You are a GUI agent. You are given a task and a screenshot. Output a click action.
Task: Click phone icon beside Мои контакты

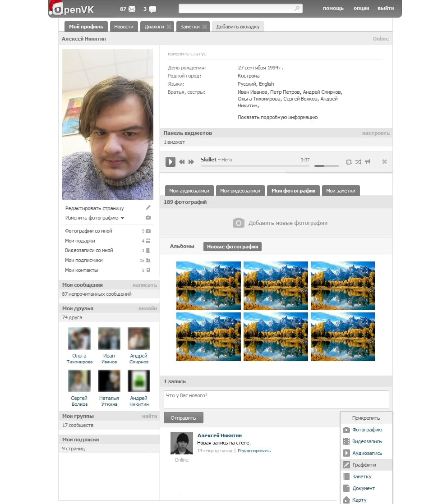pos(148,270)
